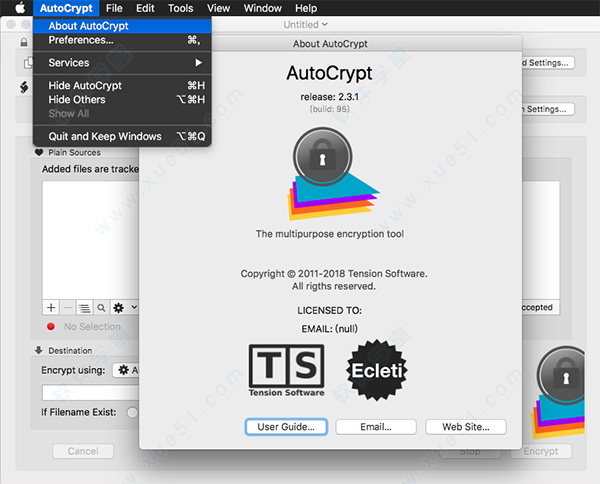
Task: Click the large lock app icon in main window
Action: [x=559, y=392]
